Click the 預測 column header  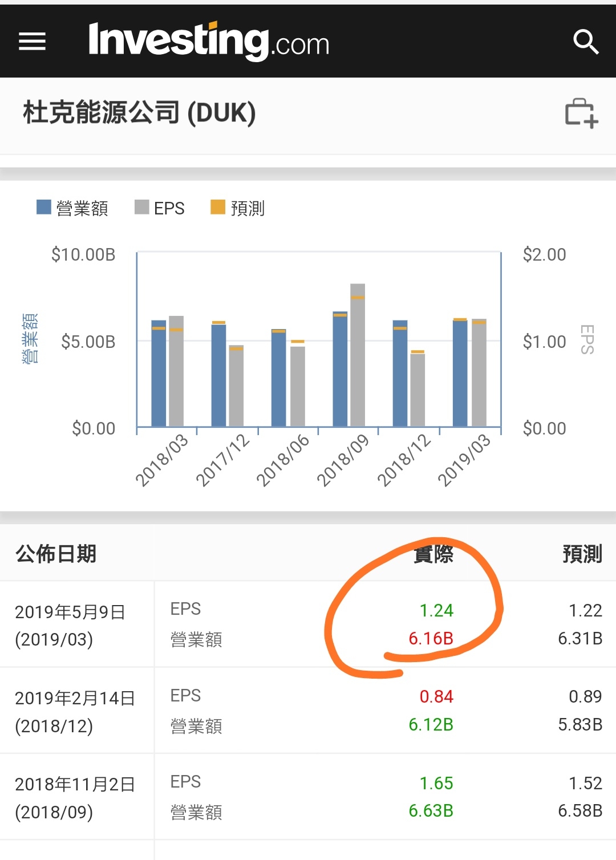tap(582, 553)
